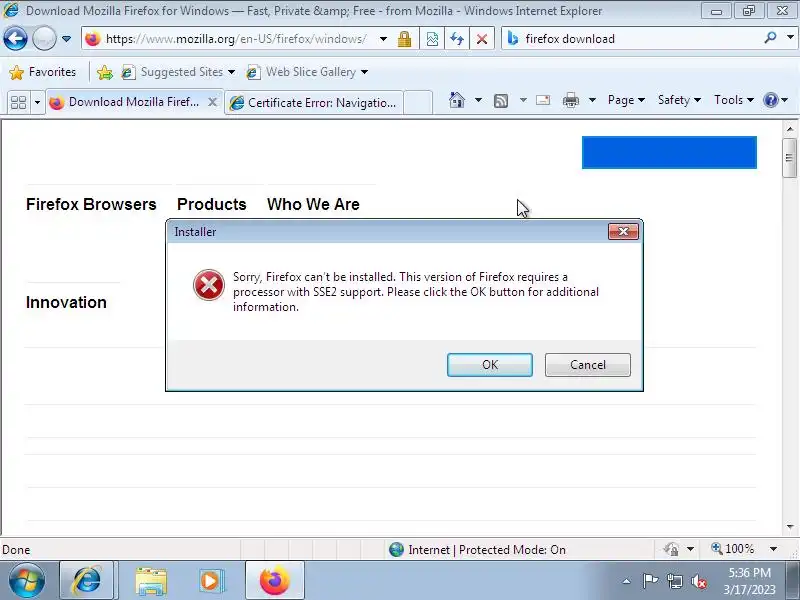Click OK in the Installer dialog

[x=490, y=365]
